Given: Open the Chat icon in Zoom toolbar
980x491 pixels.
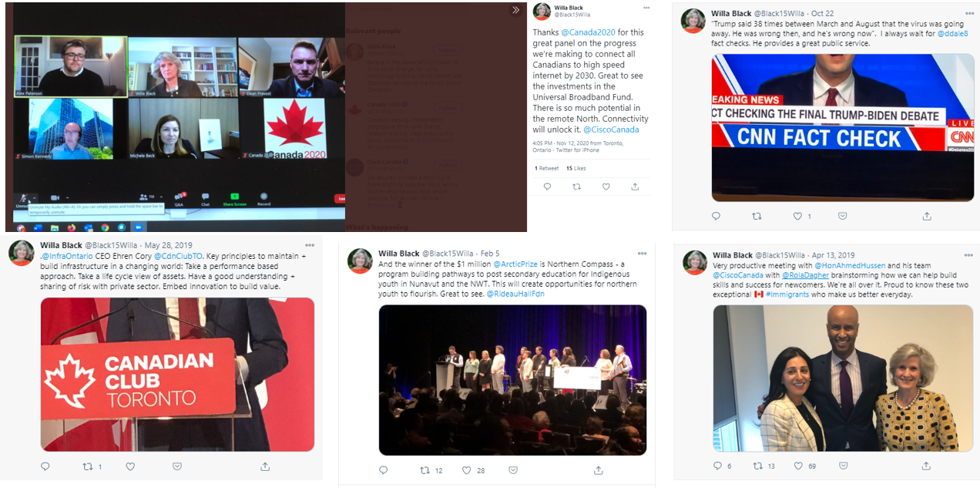Looking at the screenshot, I should 205,198.
